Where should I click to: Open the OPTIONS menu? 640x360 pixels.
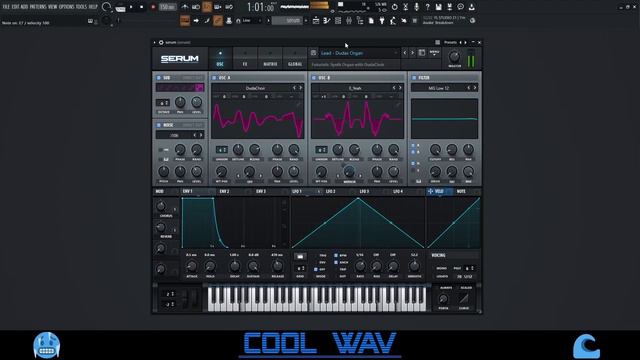(x=67, y=7)
